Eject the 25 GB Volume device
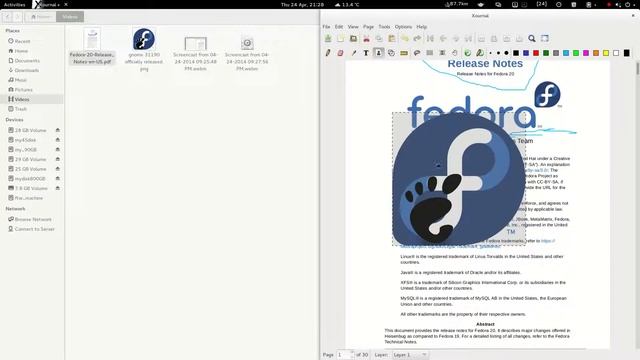640x360 pixels. coord(58,169)
